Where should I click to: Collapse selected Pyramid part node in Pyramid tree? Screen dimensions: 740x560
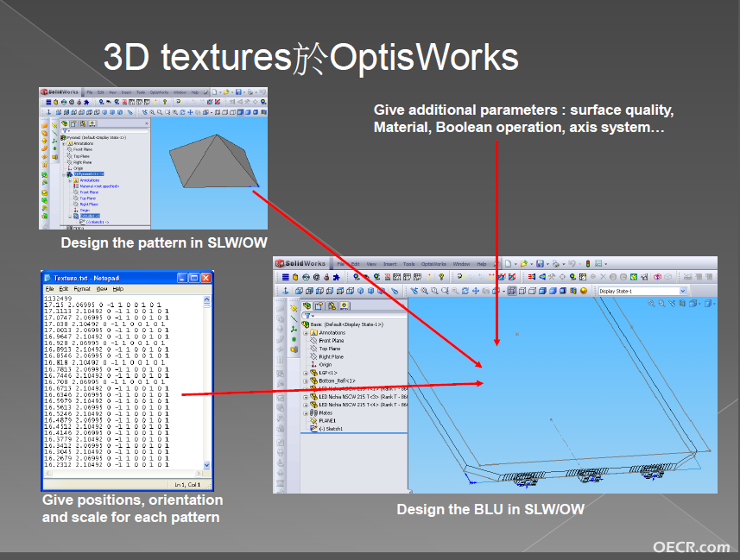pos(64,175)
